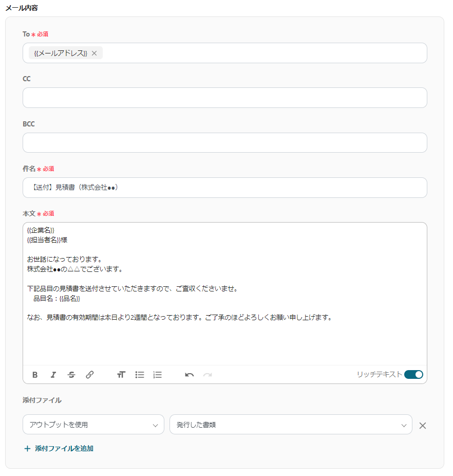Remove the 発行した書類 attachment row
This screenshot has height=476, width=453.
pos(422,425)
